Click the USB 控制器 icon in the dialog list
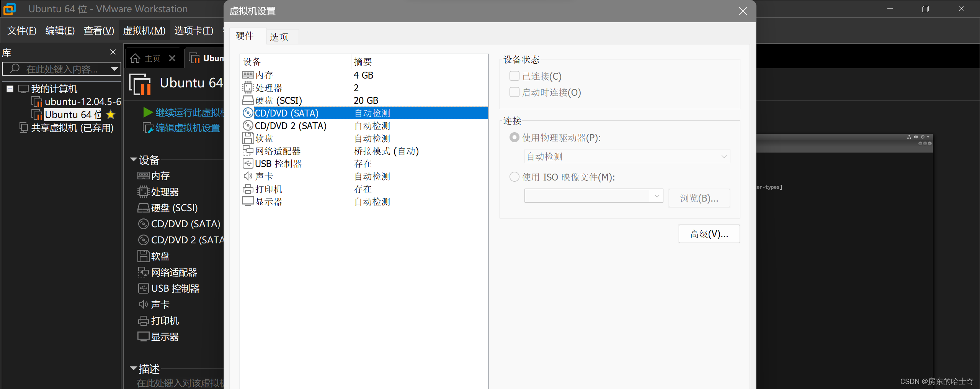The height and width of the screenshot is (389, 980). 248,164
